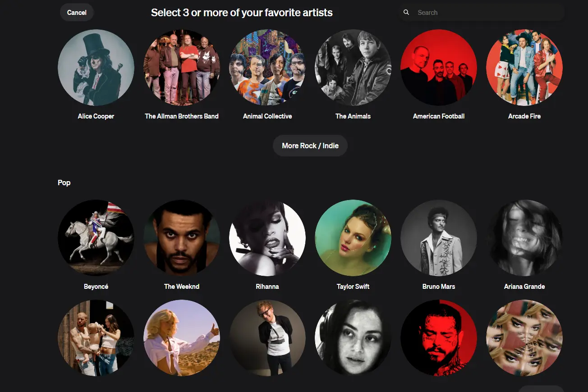
Task: Click 'Select 3 or more of your favorite artists' heading
Action: pyautogui.click(x=242, y=13)
